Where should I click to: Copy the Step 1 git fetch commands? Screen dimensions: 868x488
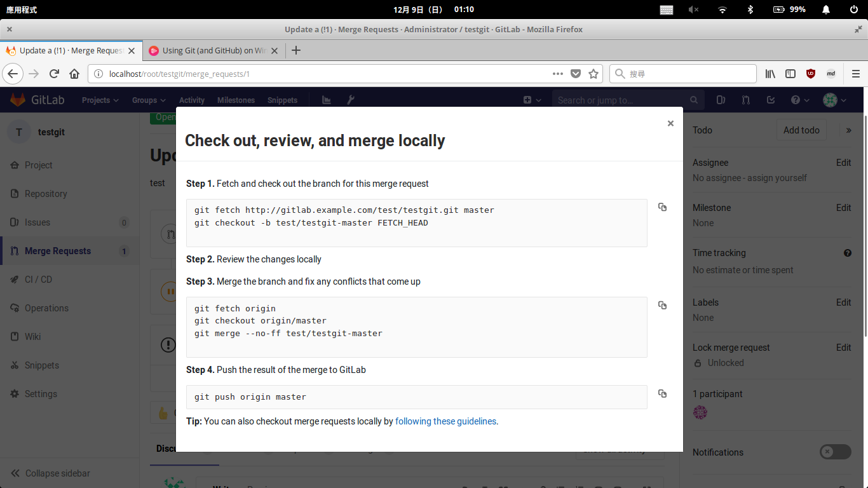(x=662, y=207)
